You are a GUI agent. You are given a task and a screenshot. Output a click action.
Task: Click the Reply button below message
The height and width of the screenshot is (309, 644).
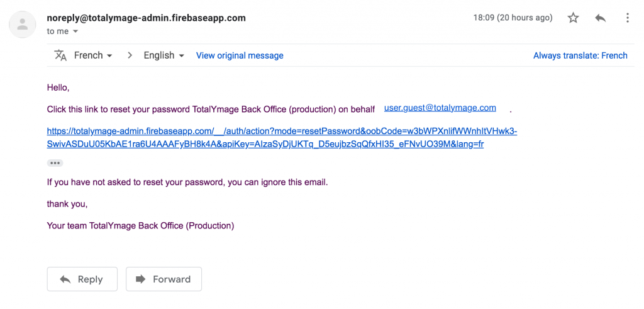click(82, 279)
